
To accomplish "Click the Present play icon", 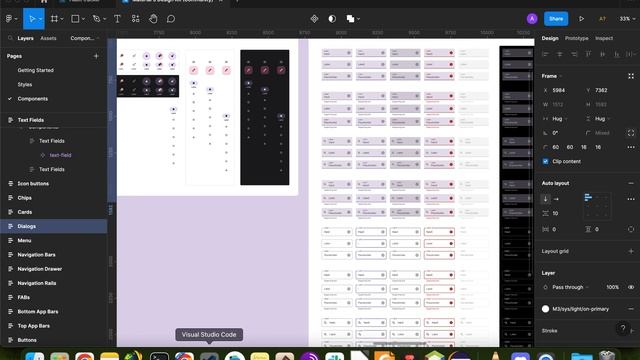I will pos(581,19).
